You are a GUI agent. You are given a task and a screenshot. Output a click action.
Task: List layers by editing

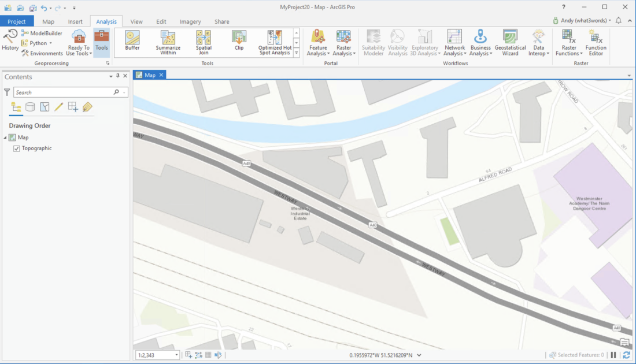pyautogui.click(x=59, y=107)
